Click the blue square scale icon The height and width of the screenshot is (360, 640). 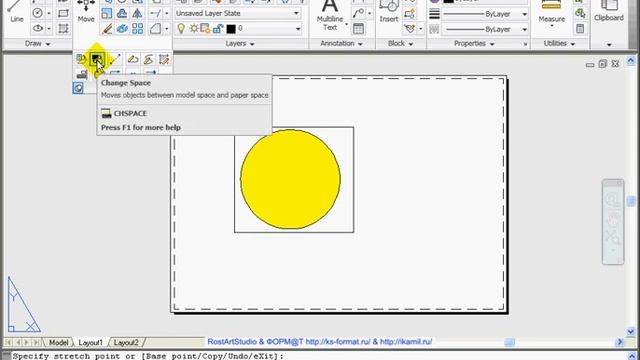pos(107,13)
